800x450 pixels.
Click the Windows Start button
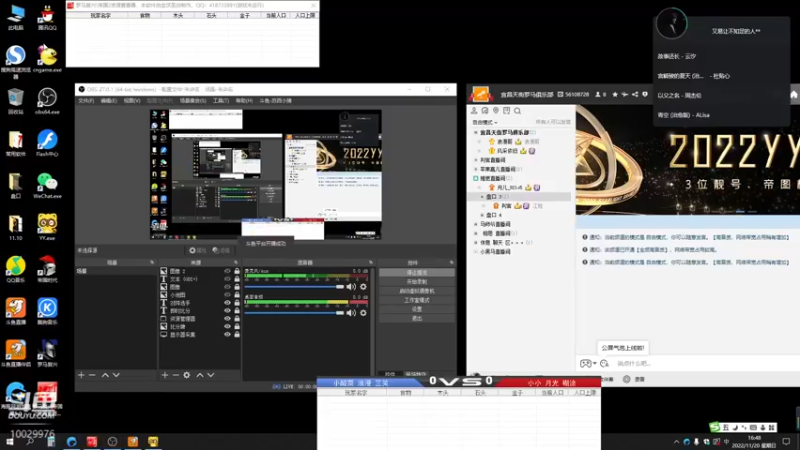coord(10,442)
